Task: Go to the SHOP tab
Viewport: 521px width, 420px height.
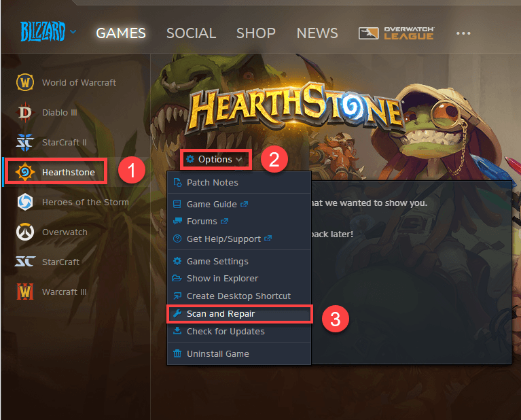Action: (x=256, y=33)
